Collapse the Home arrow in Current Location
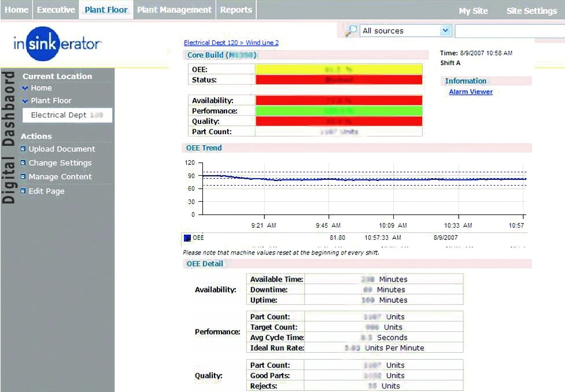The width and height of the screenshot is (565, 392). click(25, 88)
